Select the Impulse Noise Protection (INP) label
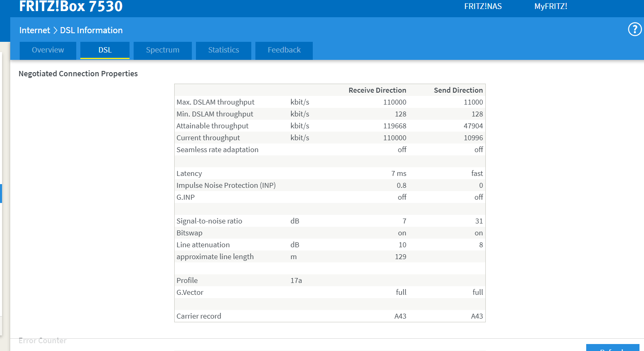 pyautogui.click(x=226, y=185)
